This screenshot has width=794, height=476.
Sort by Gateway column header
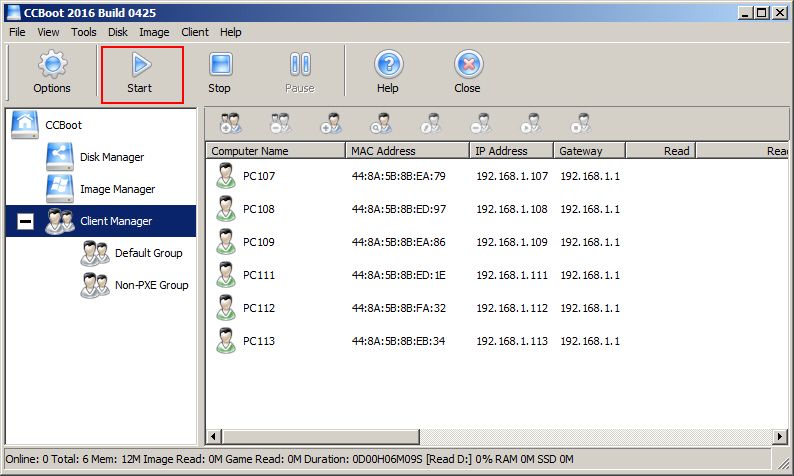[590, 151]
